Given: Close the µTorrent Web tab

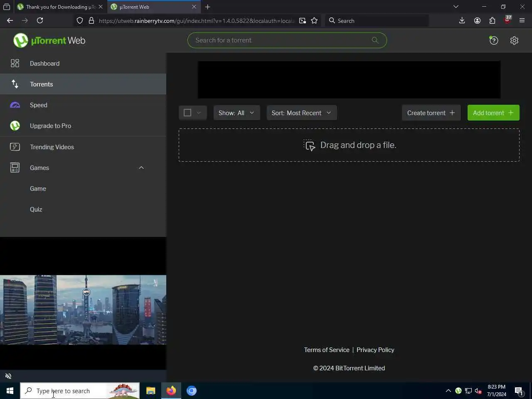Looking at the screenshot, I should pyautogui.click(x=194, y=7).
